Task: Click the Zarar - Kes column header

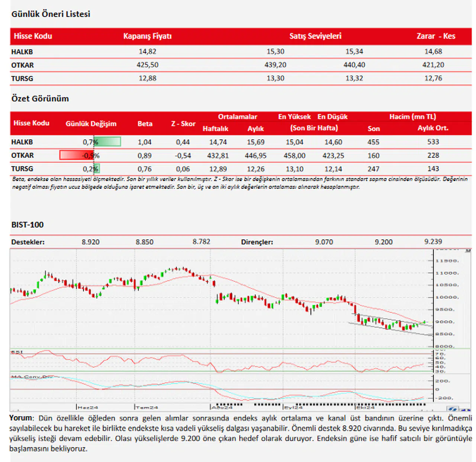Action: [x=435, y=36]
